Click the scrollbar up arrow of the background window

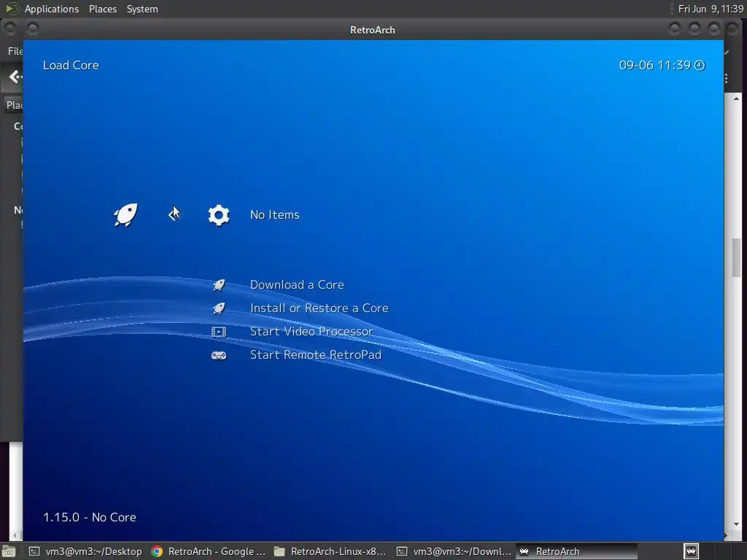[737, 98]
